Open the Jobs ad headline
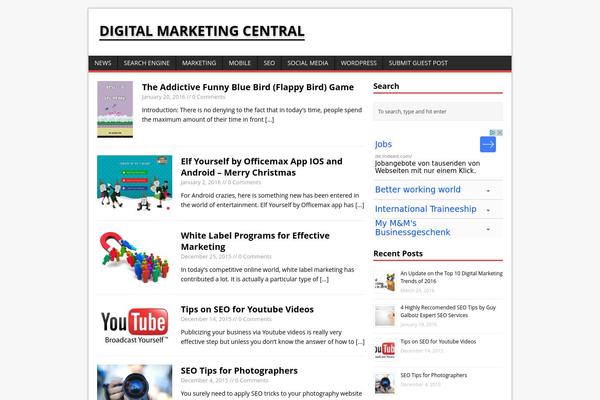 [383, 144]
